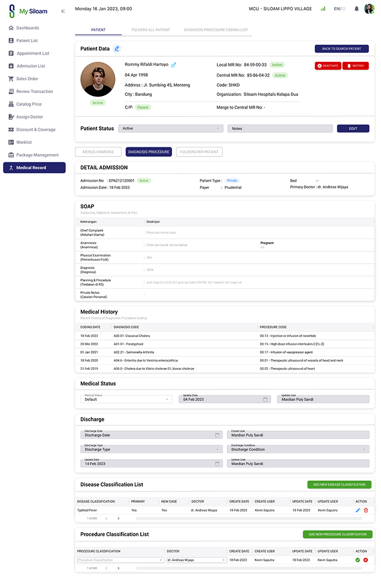Collapse the sidebar using the double chevron
This screenshot has height=588, width=381.
point(63,11)
